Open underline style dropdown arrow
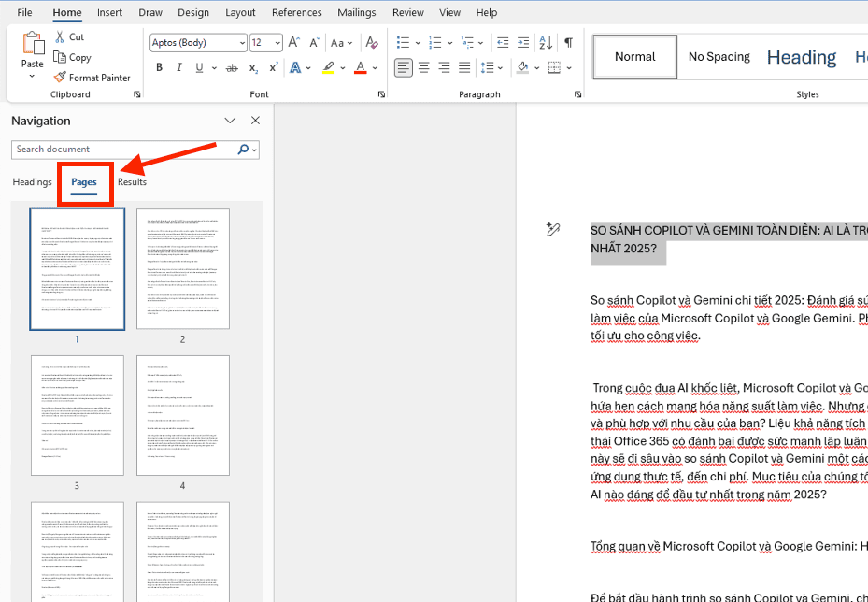868x602 pixels. click(214, 68)
